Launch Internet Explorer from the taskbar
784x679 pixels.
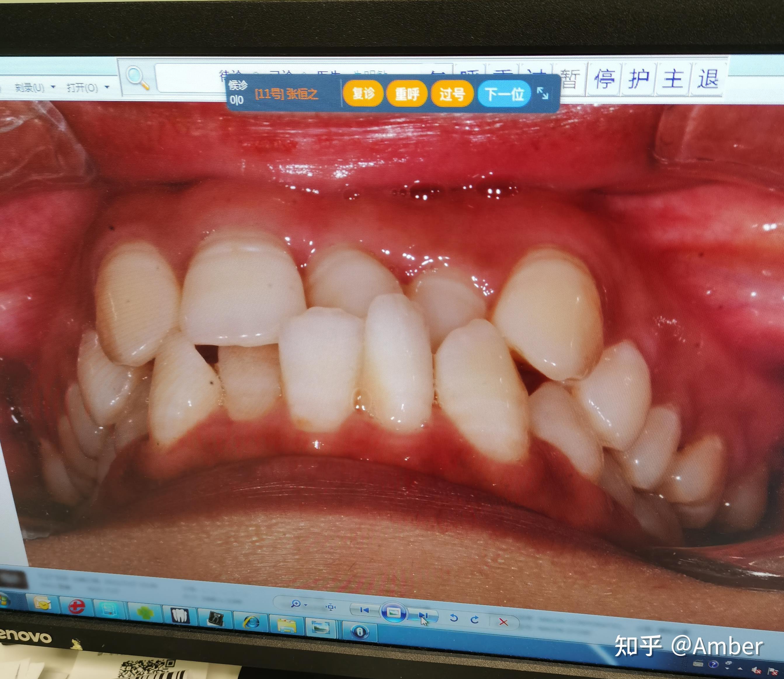(251, 622)
